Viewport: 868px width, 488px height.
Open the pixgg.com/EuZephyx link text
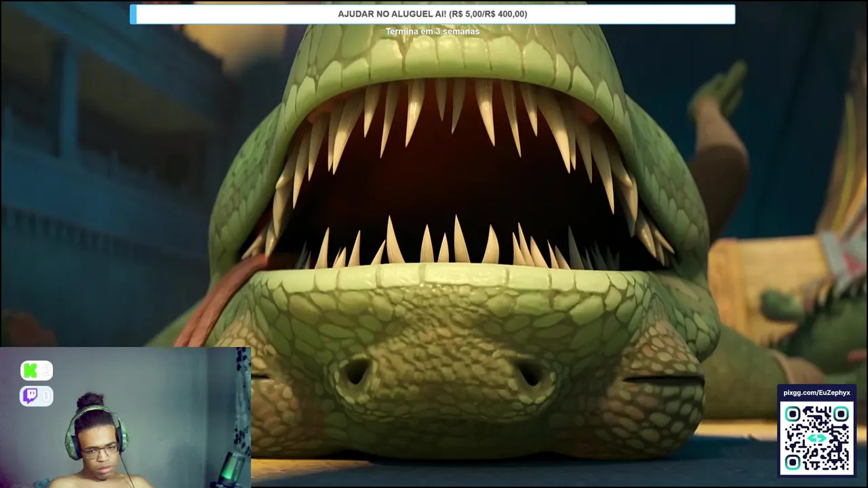816,393
